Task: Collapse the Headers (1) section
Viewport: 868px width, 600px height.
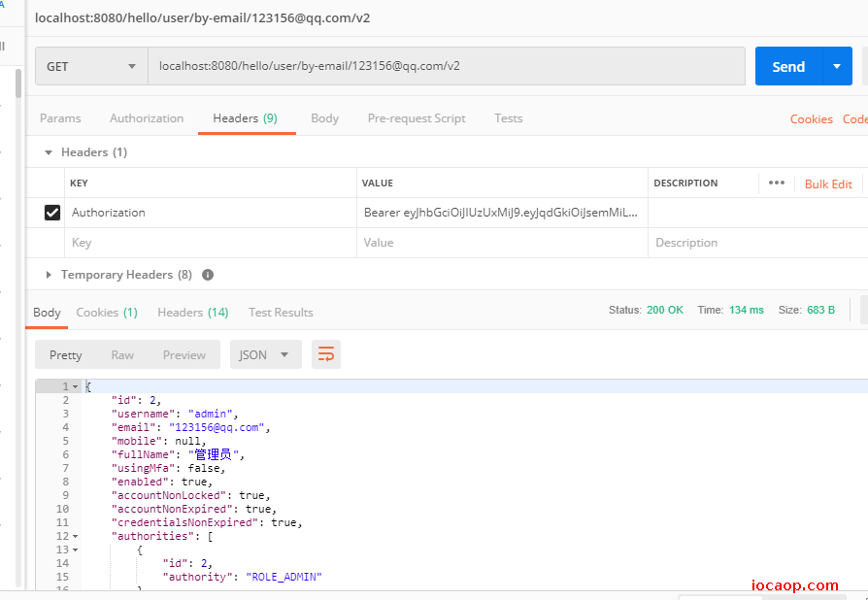Action: [x=49, y=152]
